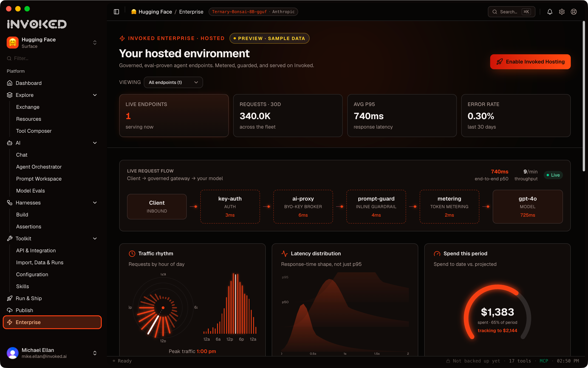Screen dimensions: 588x368
Task: Click the Dashboard home icon
Action: (10, 83)
